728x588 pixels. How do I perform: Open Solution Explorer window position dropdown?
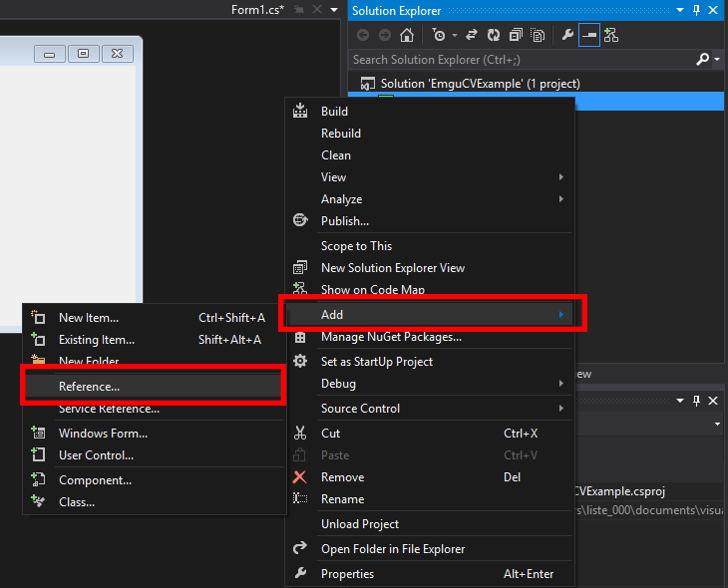click(680, 10)
